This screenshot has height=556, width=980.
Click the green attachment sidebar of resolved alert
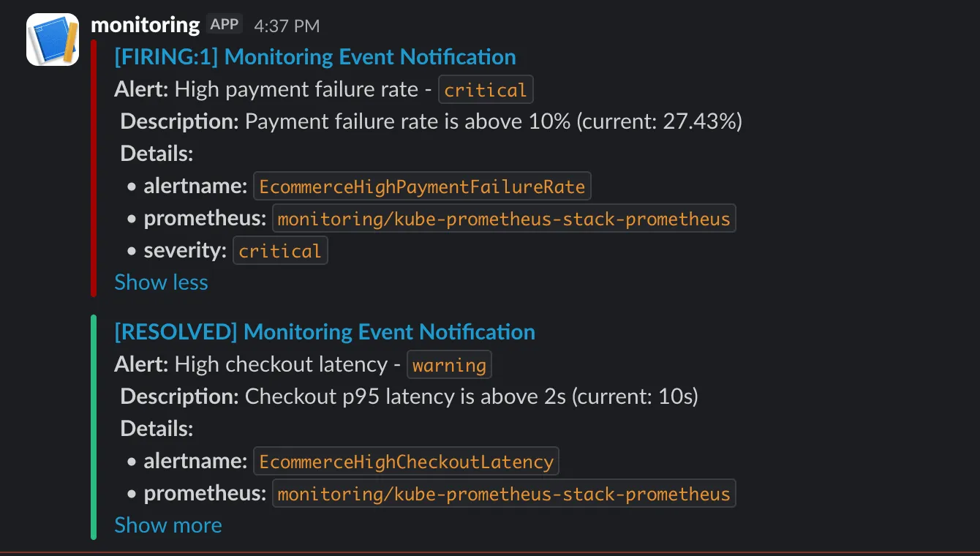tap(94, 428)
